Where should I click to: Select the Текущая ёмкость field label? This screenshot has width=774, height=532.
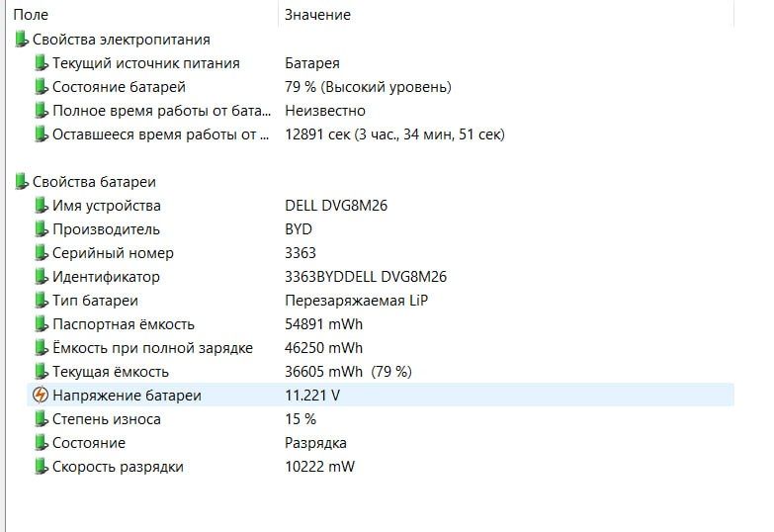coord(111,372)
